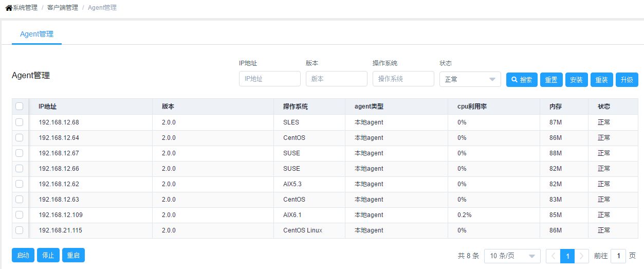The image size is (644, 269).
Task: Click the search magnifier button
Action: (x=521, y=80)
